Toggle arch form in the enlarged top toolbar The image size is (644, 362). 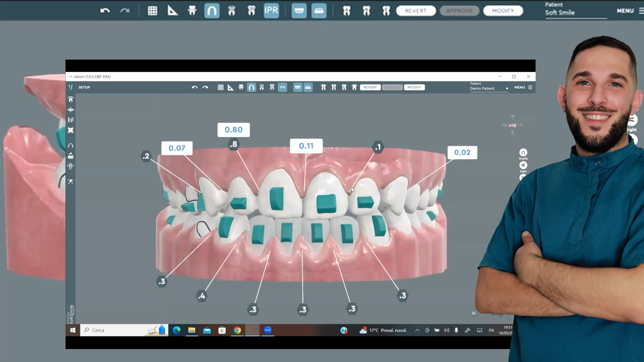pyautogui.click(x=212, y=11)
